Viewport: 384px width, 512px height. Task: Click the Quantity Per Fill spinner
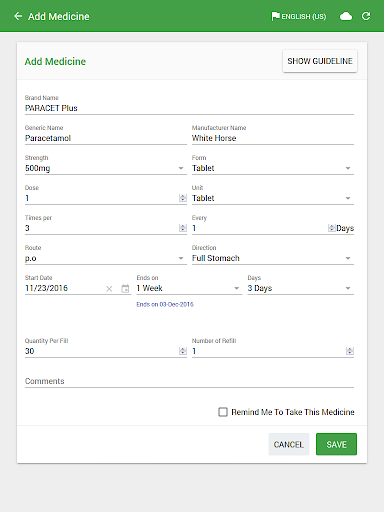pos(183,351)
